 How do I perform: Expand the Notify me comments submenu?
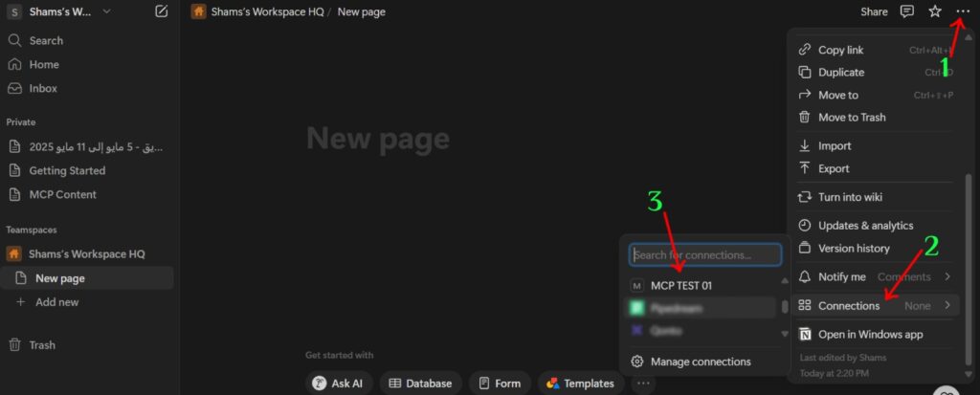(875, 276)
